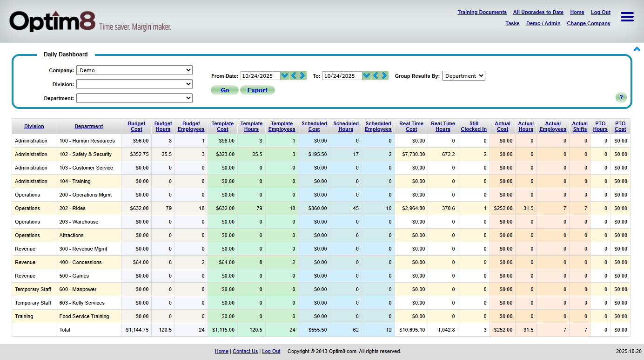The image size is (644, 360).
Task: Step the From Date forward one day
Action: 302,75
